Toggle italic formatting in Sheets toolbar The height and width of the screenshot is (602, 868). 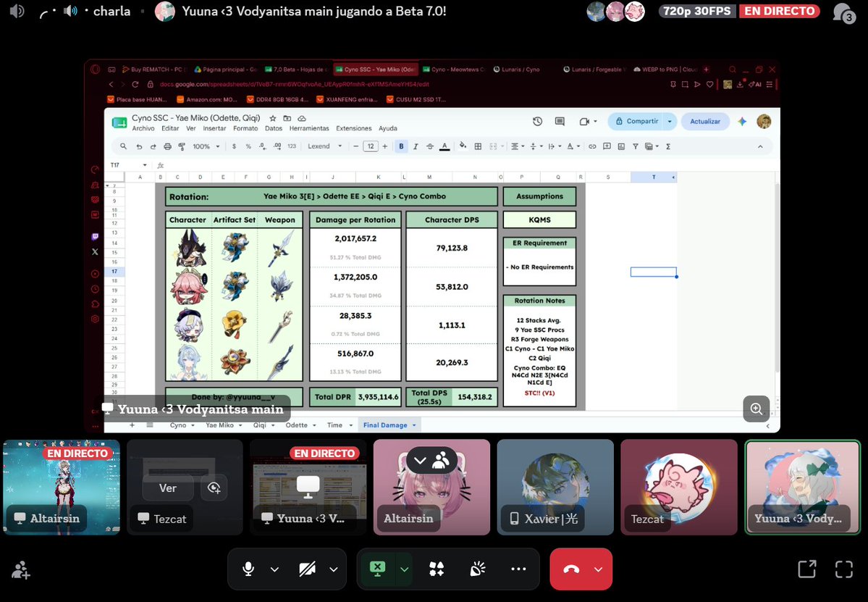coord(416,146)
